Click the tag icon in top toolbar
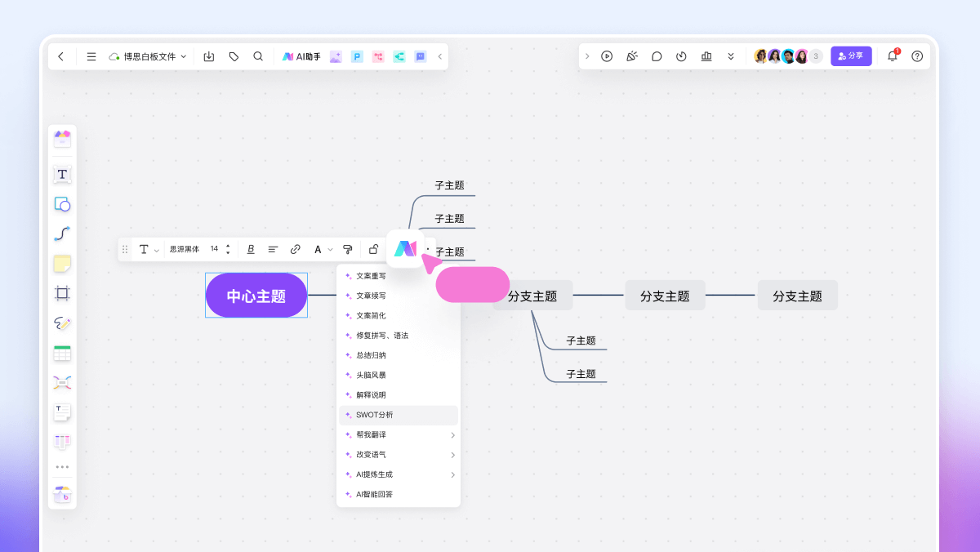Viewport: 980px width, 552px height. point(234,56)
